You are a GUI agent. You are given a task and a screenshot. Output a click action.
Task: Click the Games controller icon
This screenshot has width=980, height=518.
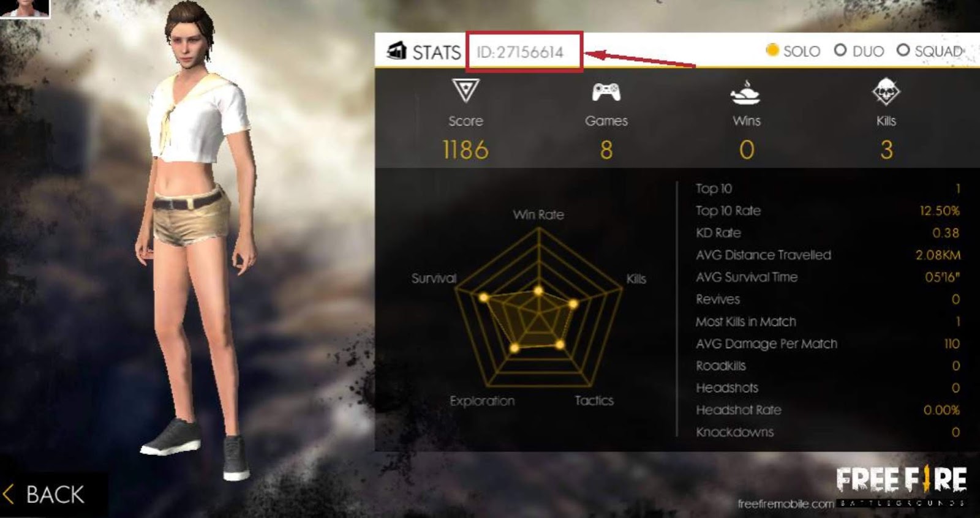click(x=606, y=92)
